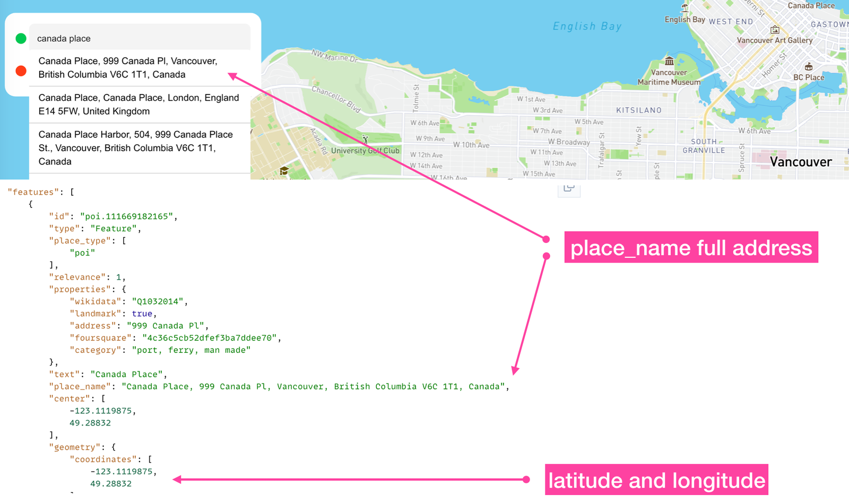Select the Canada Place Vancouver suggestion
The height and width of the screenshot is (504, 849).
(127, 68)
